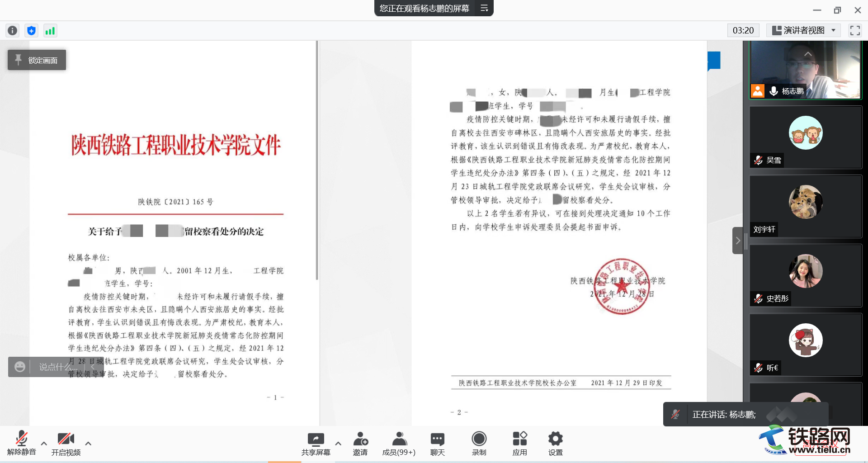The image size is (868, 463).
Task: Select 吴雪 participant tile
Action: point(806,137)
